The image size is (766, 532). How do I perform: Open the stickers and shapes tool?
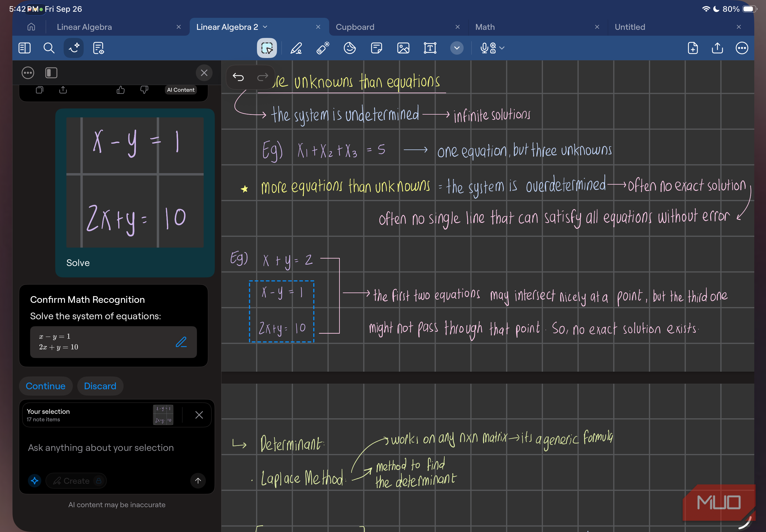click(350, 48)
